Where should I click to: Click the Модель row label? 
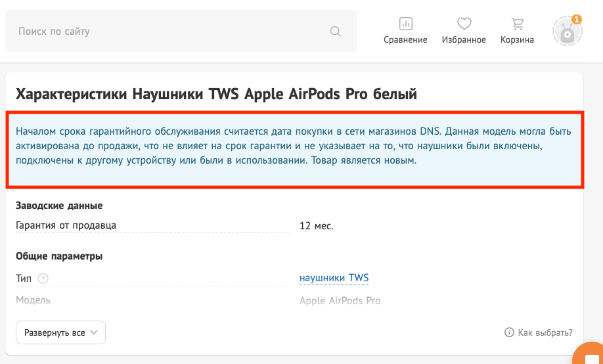[x=33, y=300]
